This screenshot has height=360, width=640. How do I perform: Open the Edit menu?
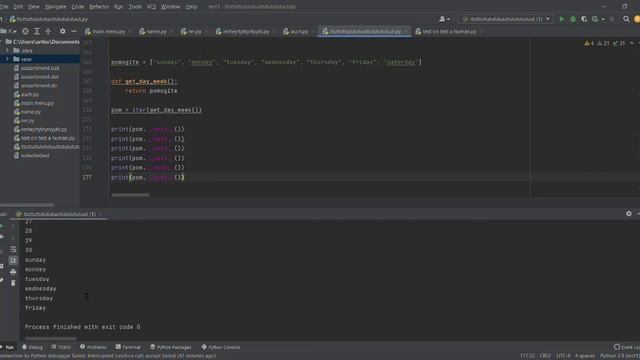click(x=18, y=7)
